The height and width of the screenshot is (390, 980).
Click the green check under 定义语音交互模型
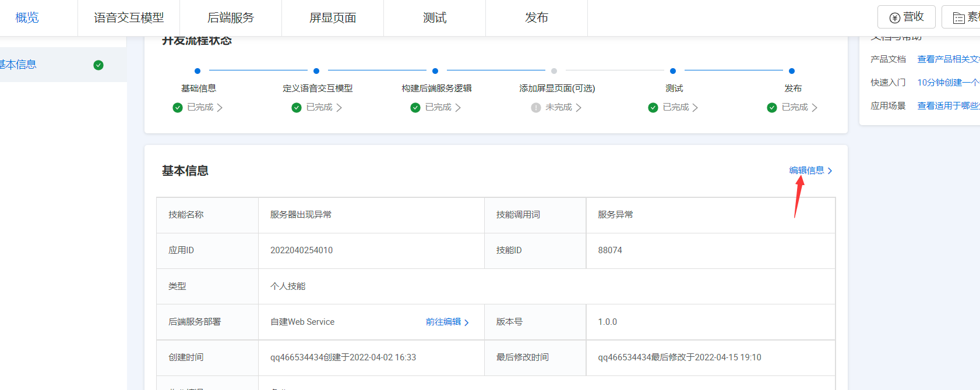297,108
